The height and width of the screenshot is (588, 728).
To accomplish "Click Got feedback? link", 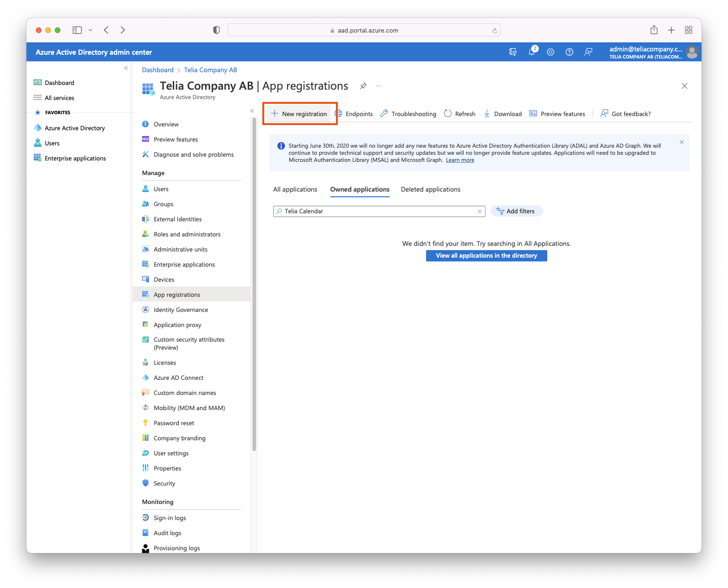I will [626, 114].
